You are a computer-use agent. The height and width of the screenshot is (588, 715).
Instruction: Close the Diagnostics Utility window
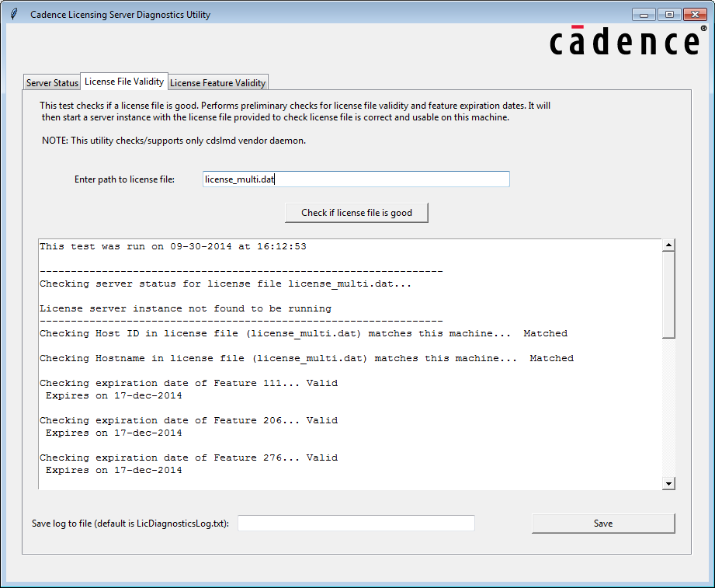695,15
